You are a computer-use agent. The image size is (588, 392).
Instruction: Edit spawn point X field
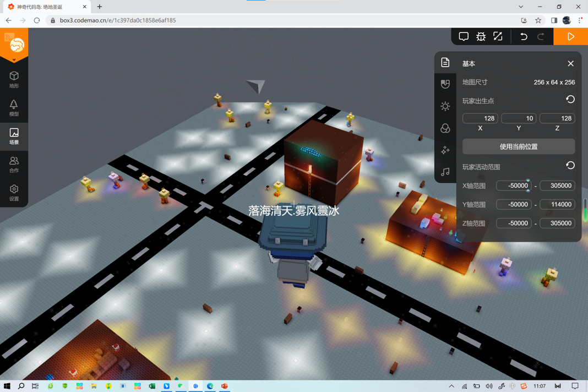(480, 118)
